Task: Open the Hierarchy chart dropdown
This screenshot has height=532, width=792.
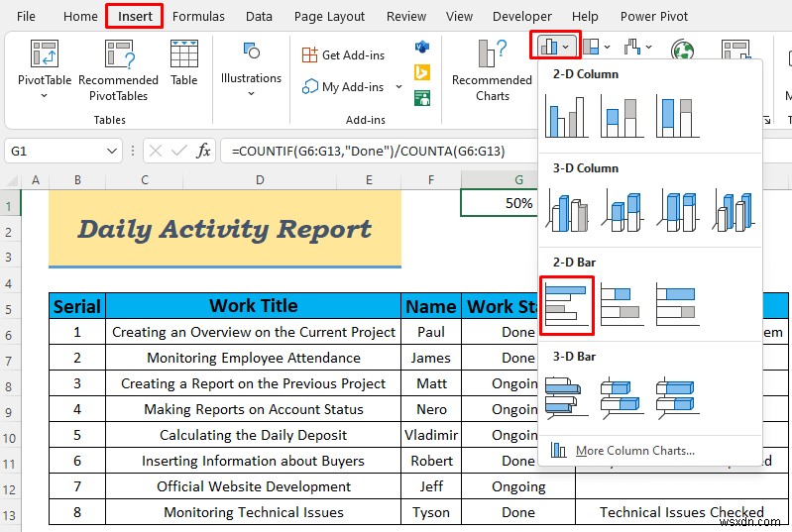Action: (596, 47)
